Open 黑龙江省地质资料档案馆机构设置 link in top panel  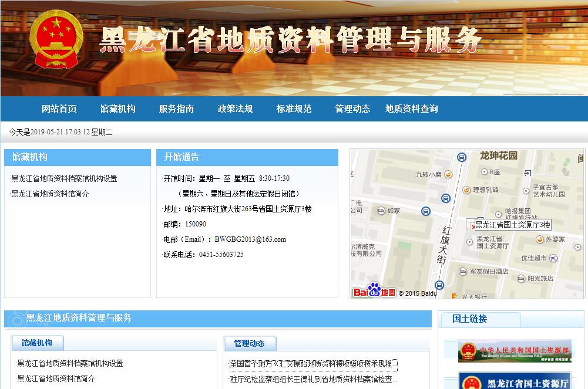tap(64, 178)
